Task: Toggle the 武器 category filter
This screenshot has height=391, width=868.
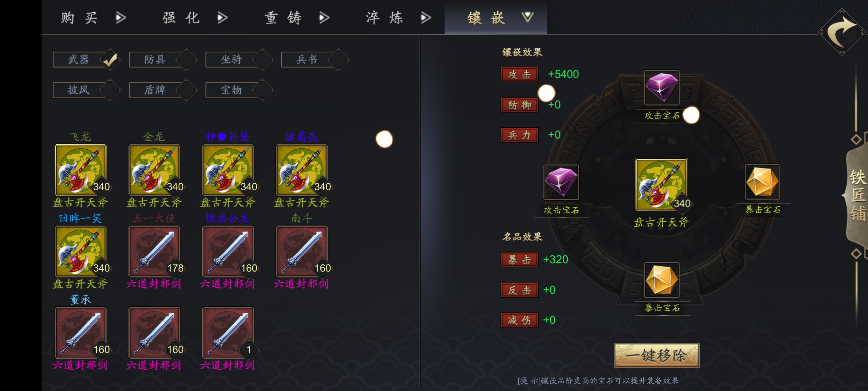Action: pyautogui.click(x=87, y=60)
